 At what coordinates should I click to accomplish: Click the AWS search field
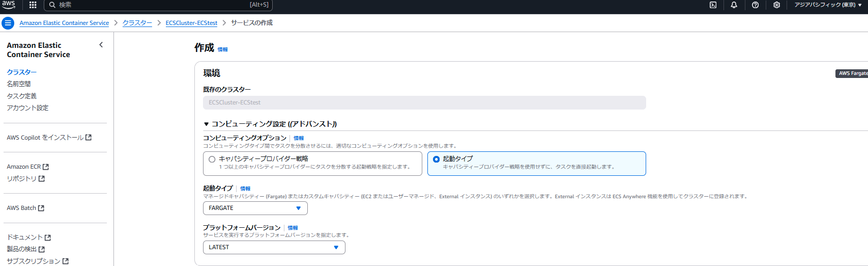[x=158, y=5]
